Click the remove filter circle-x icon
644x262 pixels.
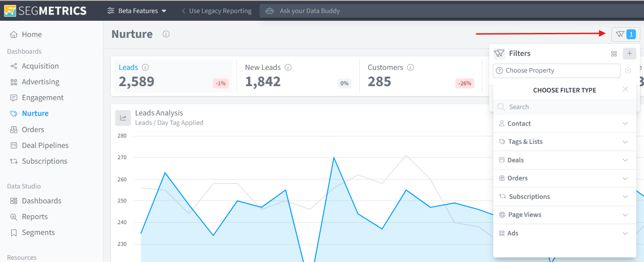628,70
